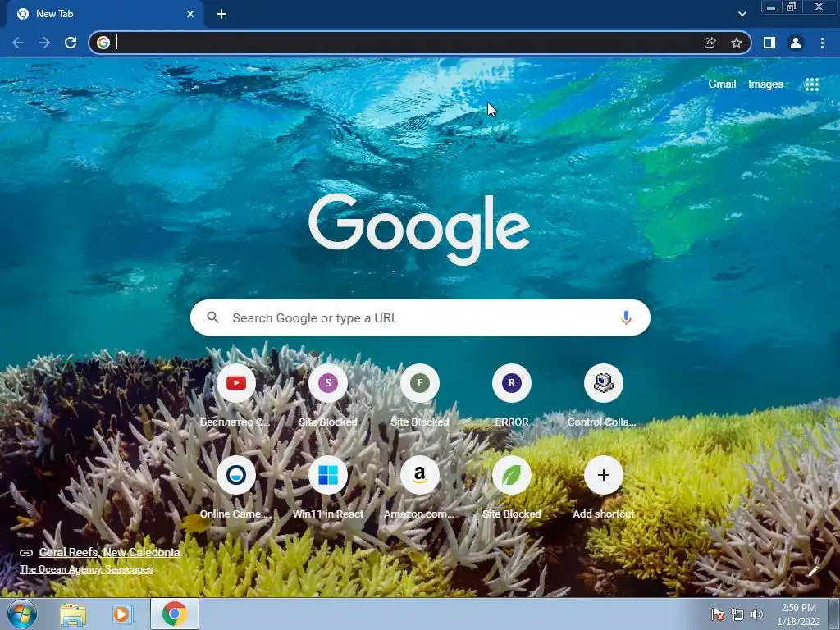Open a new tab with the plus button

pos(221,14)
